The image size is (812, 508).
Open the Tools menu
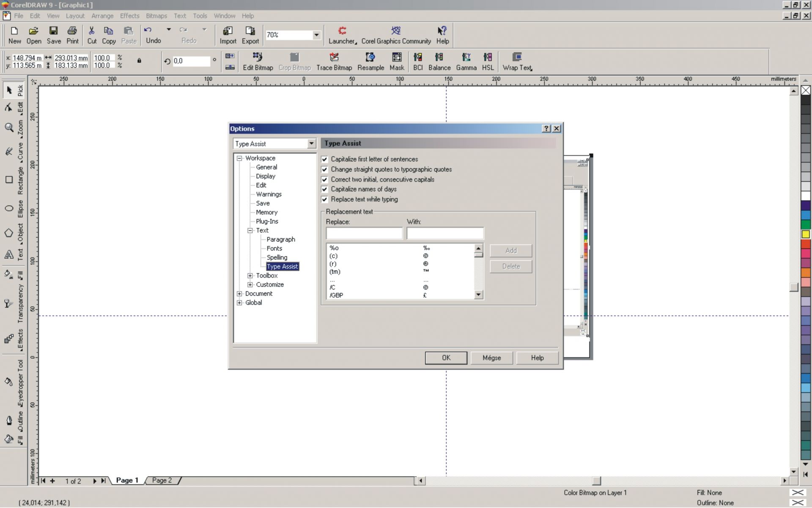200,16
